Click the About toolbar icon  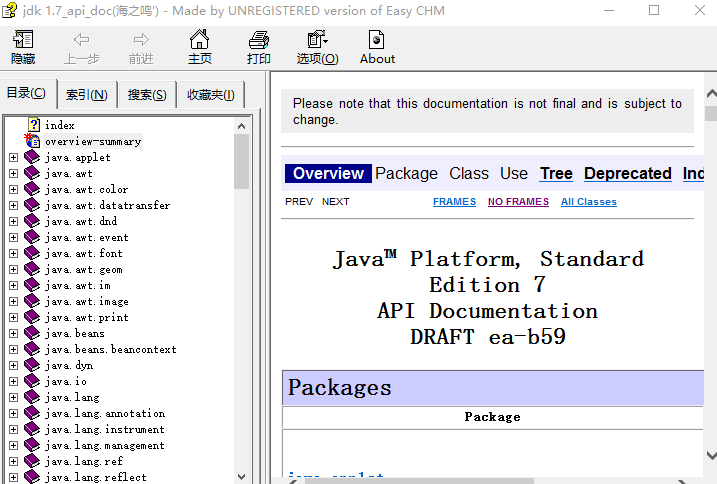377,41
